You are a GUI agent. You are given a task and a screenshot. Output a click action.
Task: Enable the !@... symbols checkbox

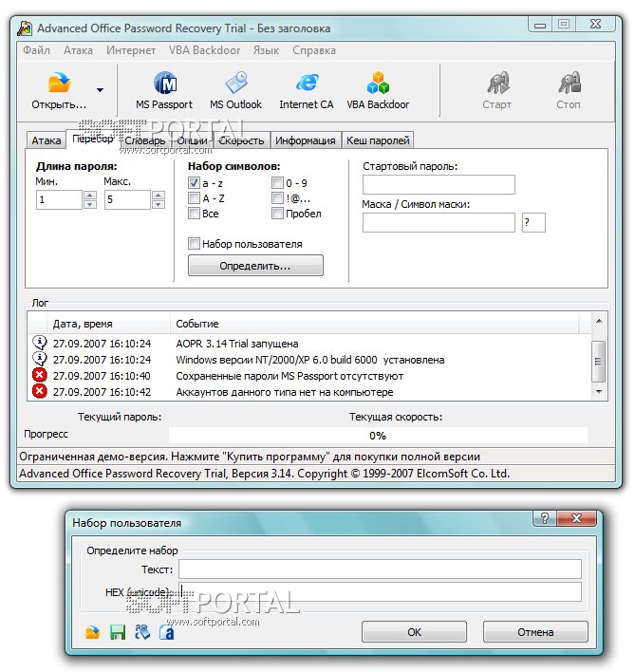(x=277, y=198)
